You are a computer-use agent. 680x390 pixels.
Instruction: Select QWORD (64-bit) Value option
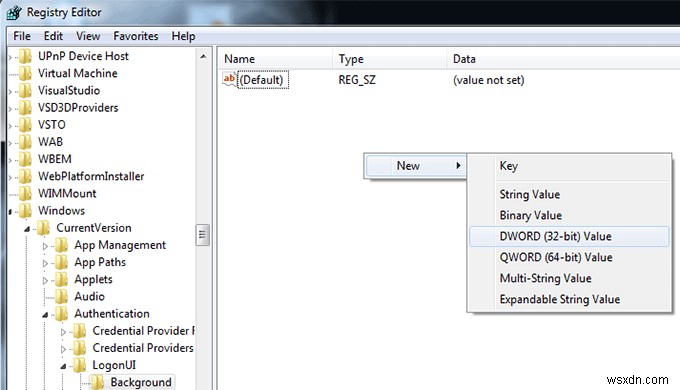click(x=569, y=257)
